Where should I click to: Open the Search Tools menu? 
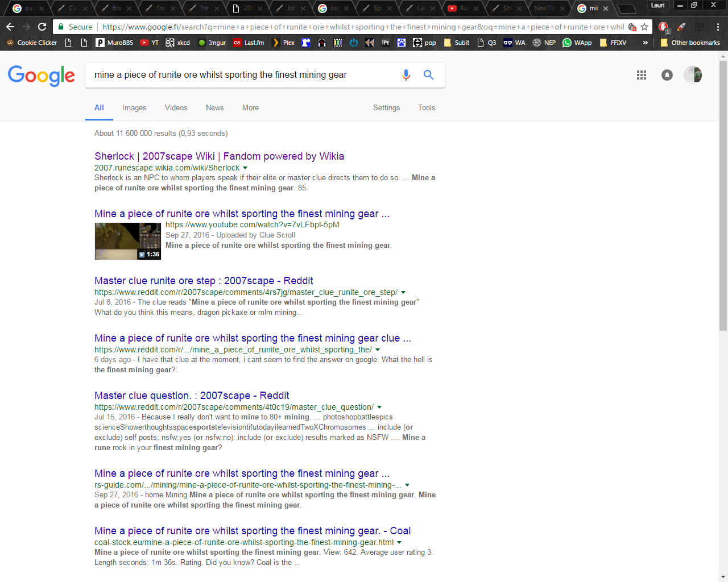pyautogui.click(x=427, y=108)
